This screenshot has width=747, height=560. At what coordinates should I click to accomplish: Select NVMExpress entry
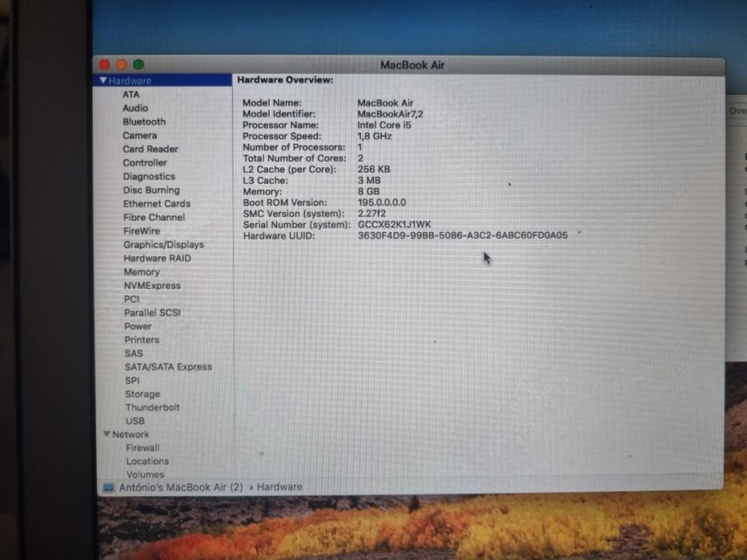(152, 286)
